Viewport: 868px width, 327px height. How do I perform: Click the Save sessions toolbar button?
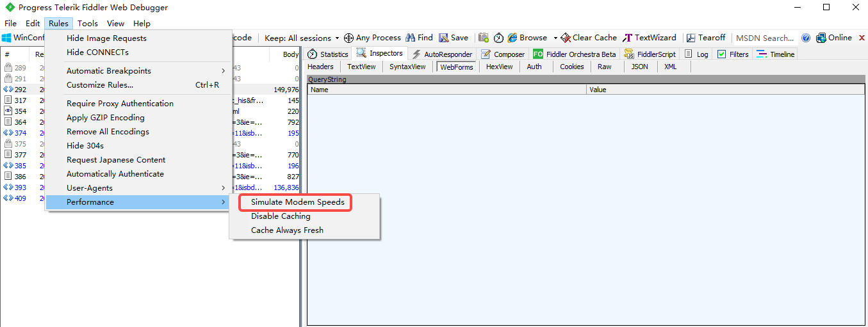tap(454, 38)
